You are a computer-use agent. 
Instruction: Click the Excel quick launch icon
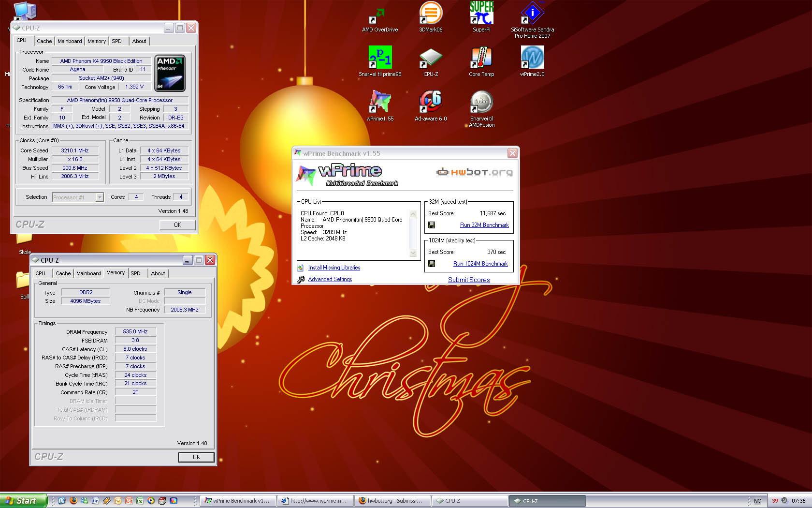(x=140, y=501)
